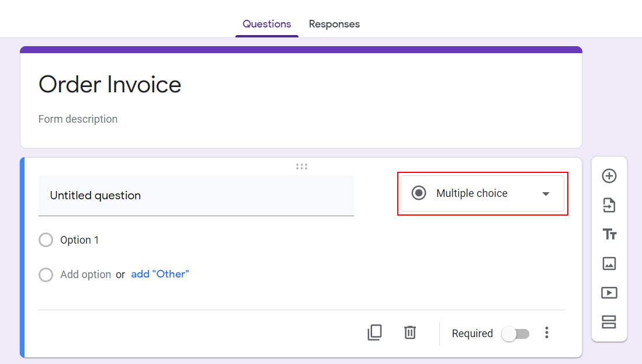Screen dimensions: 642x364
Task: Add a new section to the form
Action: 609,322
